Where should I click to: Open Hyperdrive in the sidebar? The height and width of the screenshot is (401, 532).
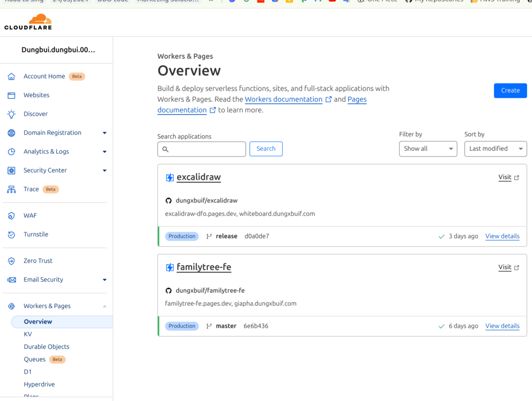tap(39, 384)
